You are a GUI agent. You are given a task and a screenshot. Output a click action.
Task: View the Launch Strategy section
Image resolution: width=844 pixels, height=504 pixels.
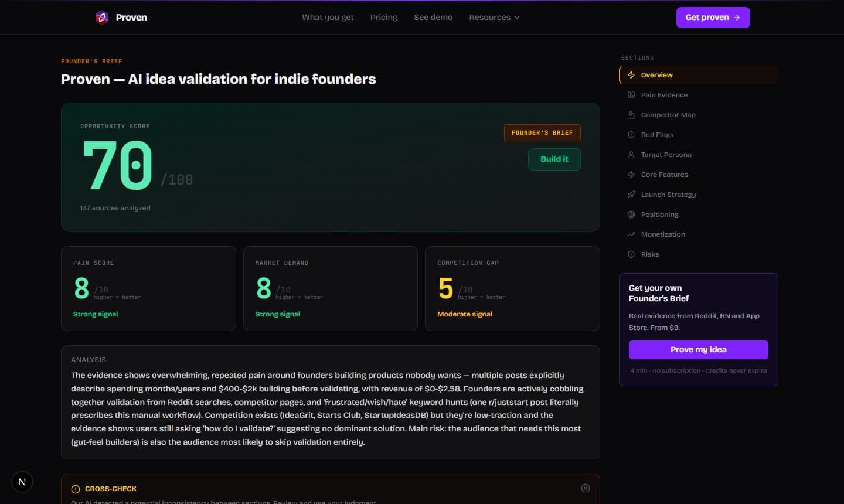point(699,195)
